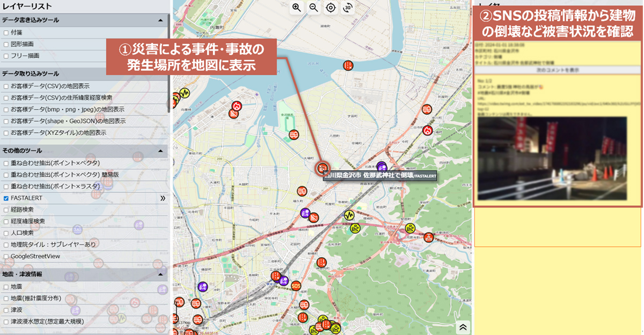Open the blurred SNS post photo

coord(552,158)
